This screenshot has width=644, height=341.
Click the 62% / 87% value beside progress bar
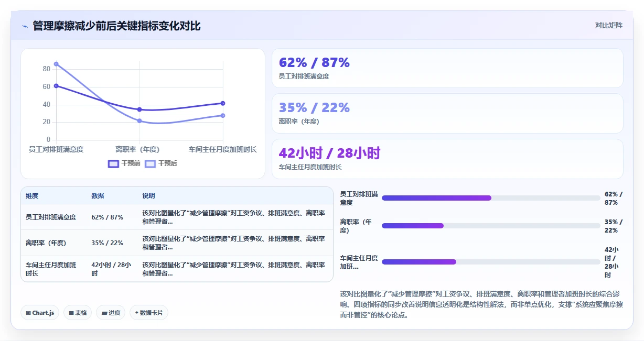(x=614, y=198)
